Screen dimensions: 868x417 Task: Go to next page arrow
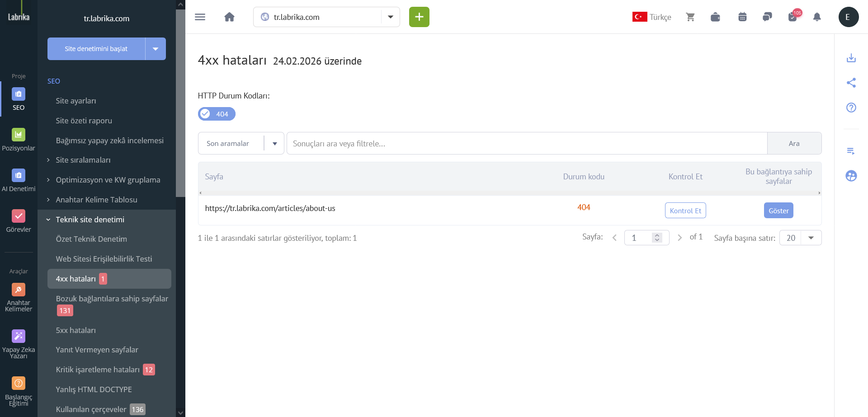click(x=679, y=238)
